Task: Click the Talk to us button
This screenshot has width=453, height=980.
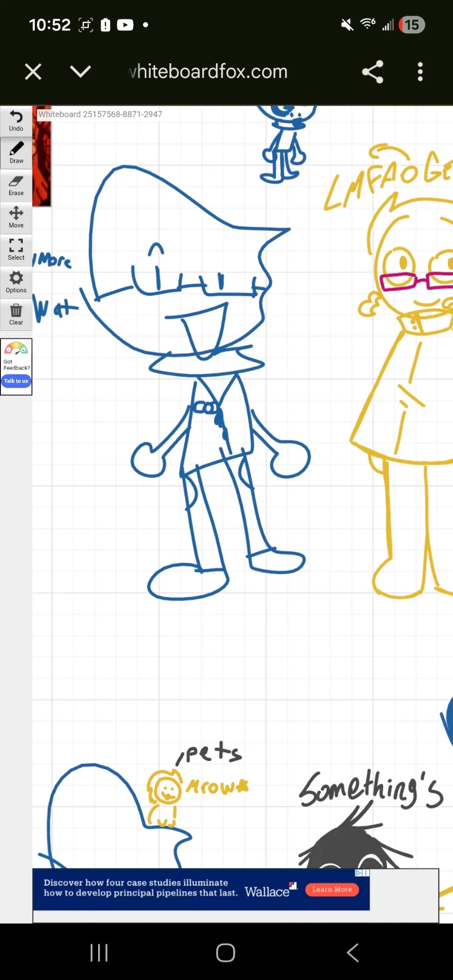Action: coord(16,381)
